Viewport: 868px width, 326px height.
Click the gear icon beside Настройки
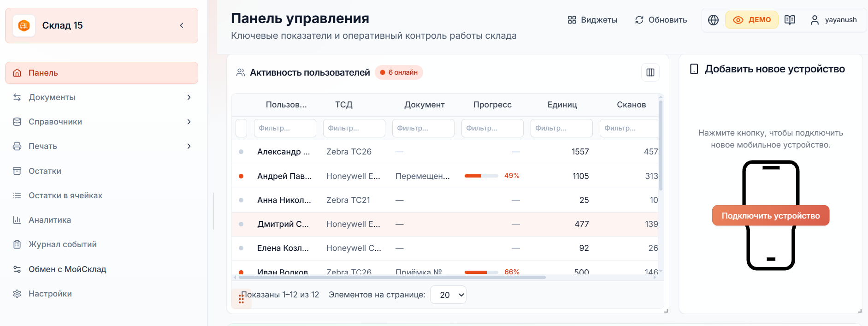pyautogui.click(x=17, y=294)
